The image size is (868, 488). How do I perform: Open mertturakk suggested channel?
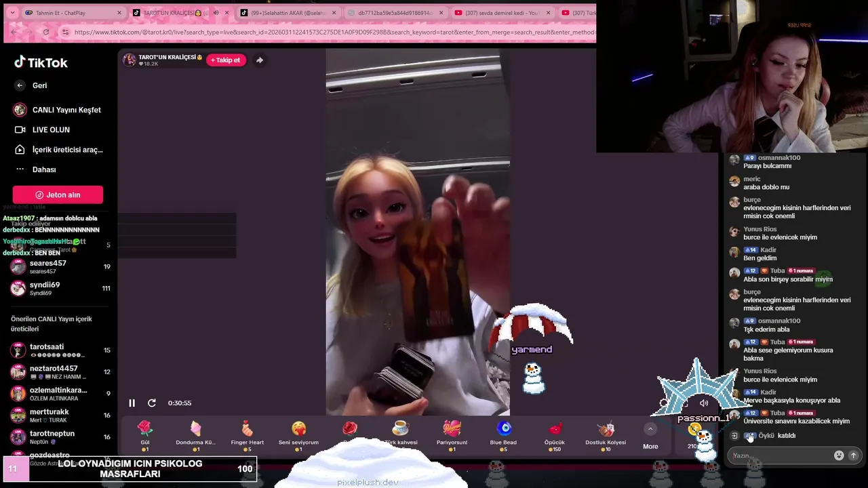(60, 415)
